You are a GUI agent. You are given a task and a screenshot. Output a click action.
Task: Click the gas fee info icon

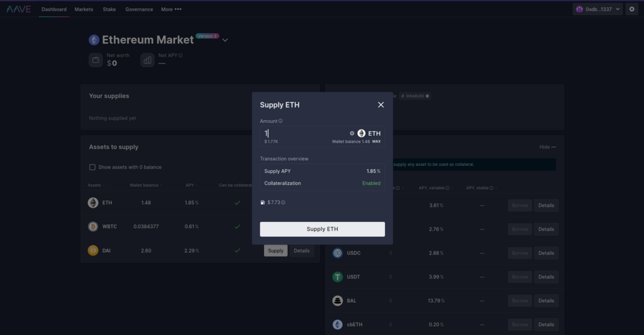click(x=283, y=202)
